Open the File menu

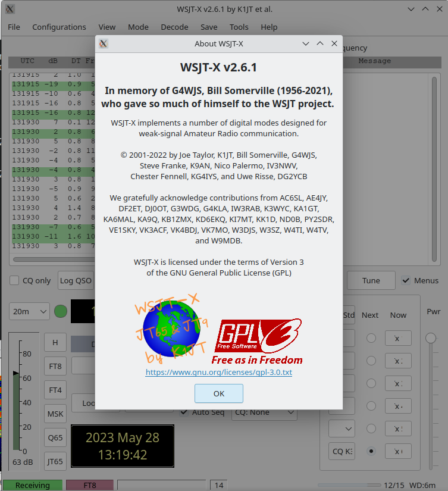(14, 27)
